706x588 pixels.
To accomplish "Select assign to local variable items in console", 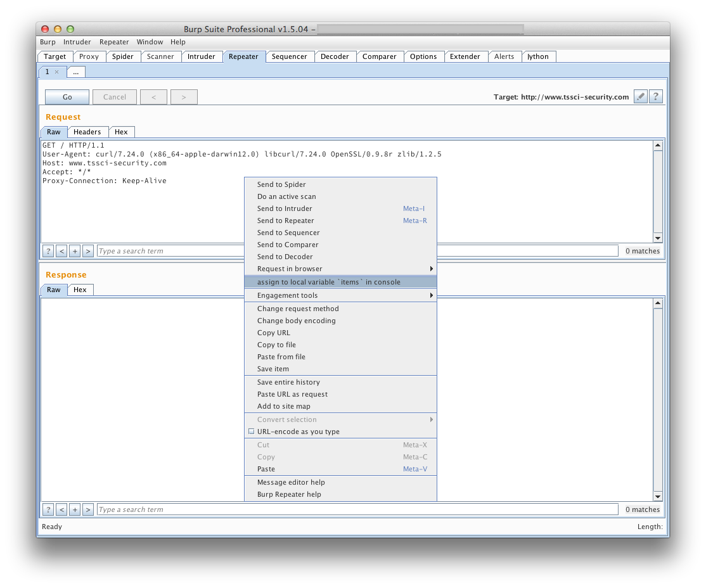I will pyautogui.click(x=340, y=283).
